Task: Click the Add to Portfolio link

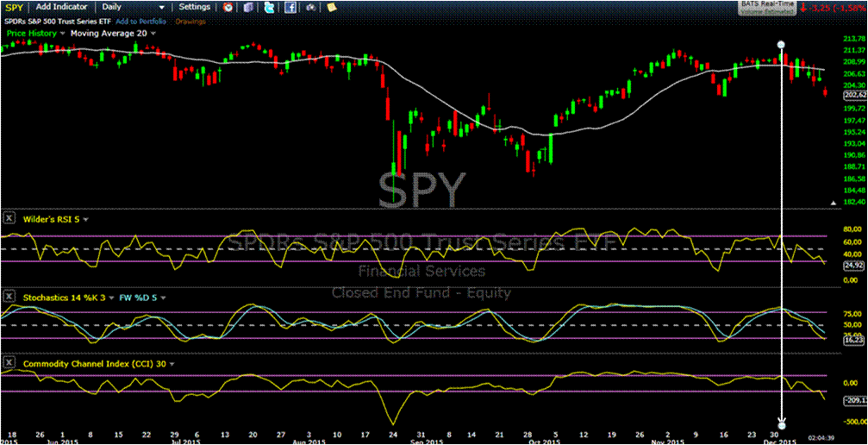Action: point(139,22)
